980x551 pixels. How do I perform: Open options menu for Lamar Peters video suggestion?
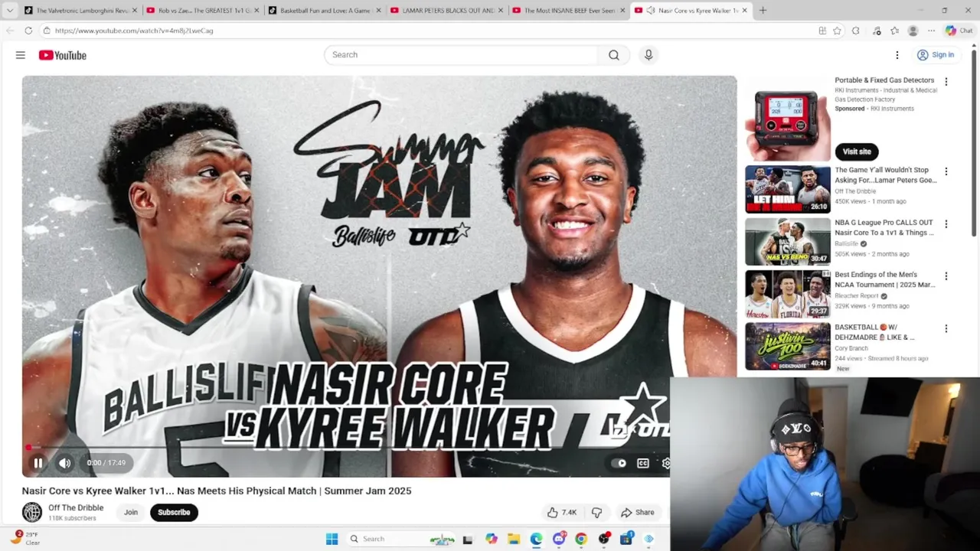pos(946,172)
